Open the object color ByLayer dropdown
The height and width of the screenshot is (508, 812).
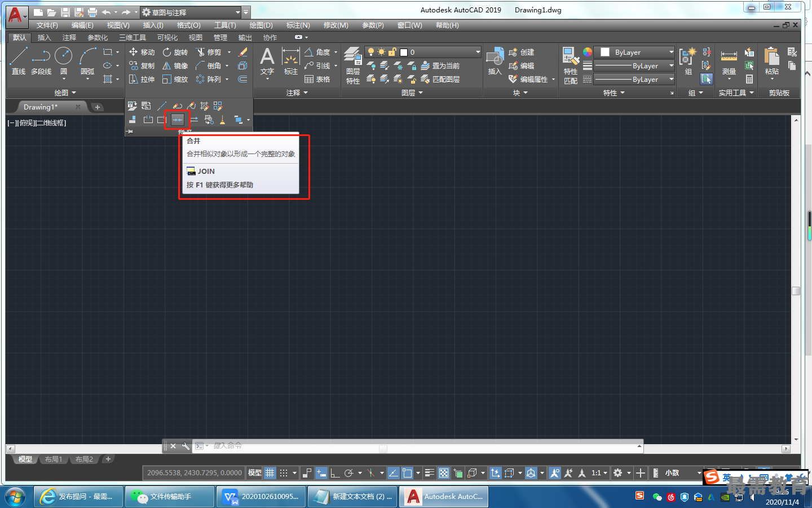pyautogui.click(x=635, y=52)
